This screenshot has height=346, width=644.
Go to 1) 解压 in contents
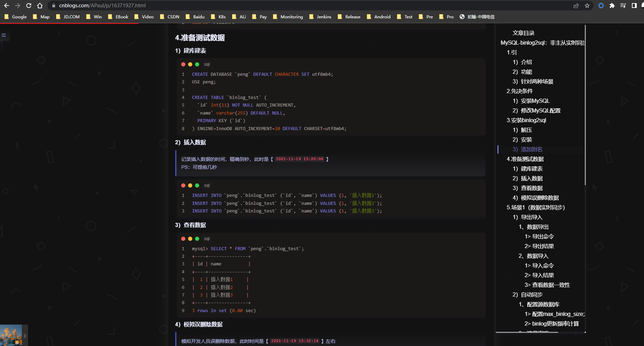[x=522, y=130]
